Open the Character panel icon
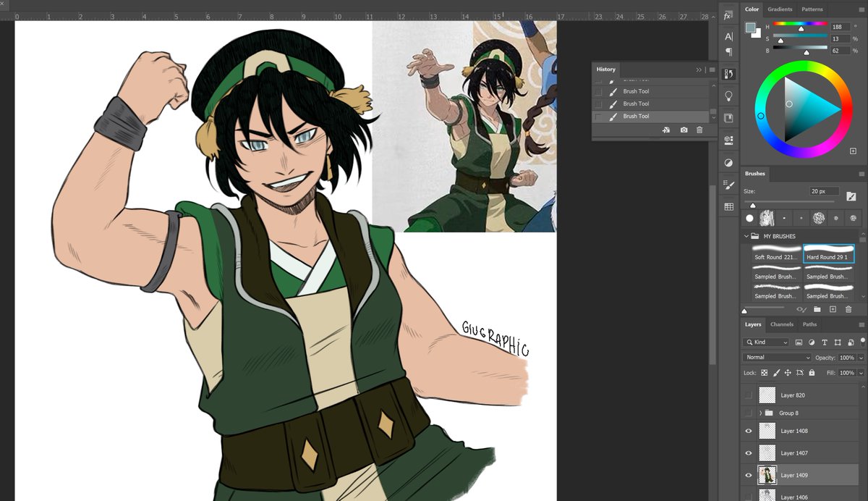868x501 pixels. click(728, 36)
